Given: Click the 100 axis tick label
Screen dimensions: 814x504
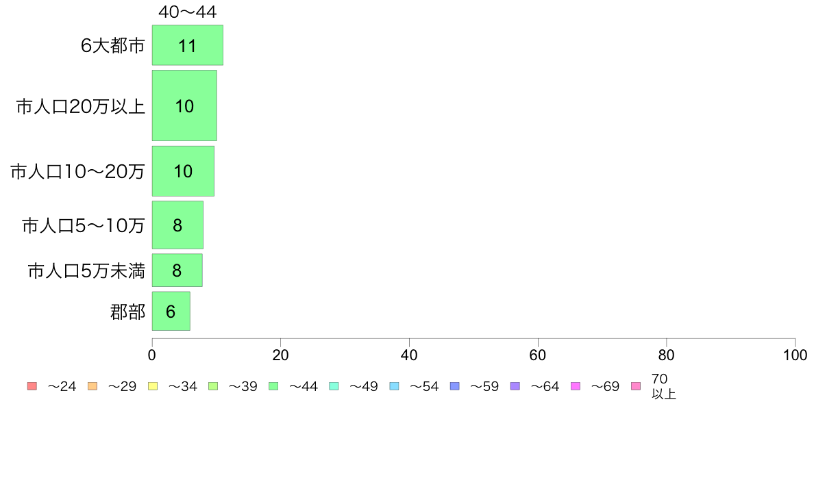Looking at the screenshot, I should [795, 355].
